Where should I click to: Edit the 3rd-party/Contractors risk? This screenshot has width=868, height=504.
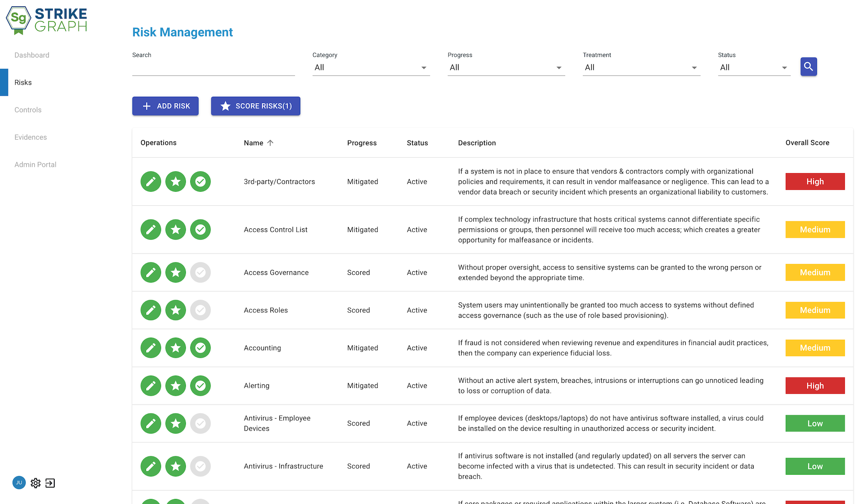[x=151, y=182]
